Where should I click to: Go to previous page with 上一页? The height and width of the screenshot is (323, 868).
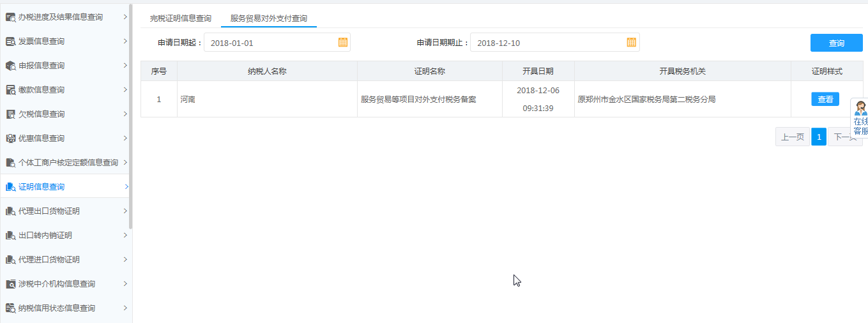(x=793, y=137)
